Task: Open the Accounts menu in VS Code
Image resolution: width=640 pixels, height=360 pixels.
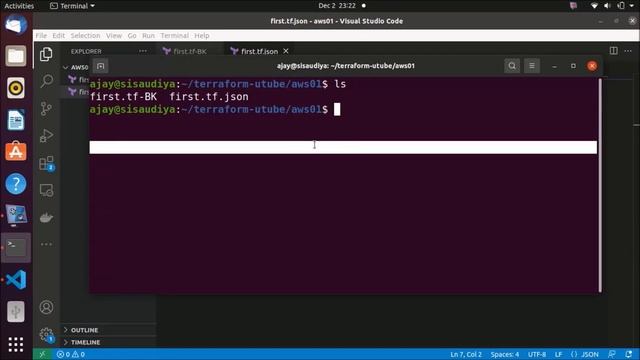Action: [46, 307]
